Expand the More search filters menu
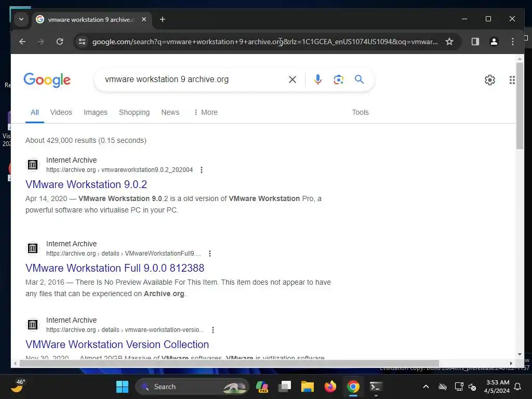Screen dimensions: 532x399 coord(206,112)
